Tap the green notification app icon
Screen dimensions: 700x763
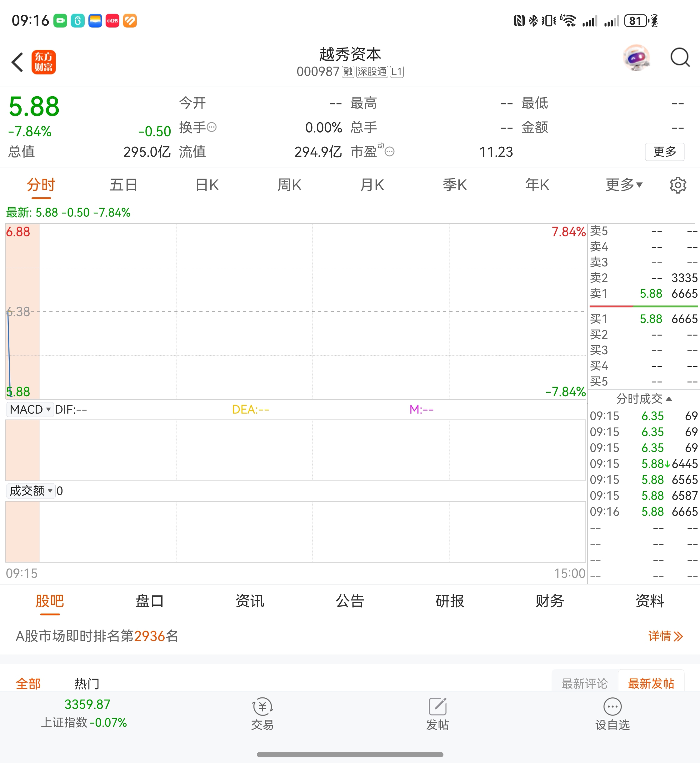(x=60, y=20)
